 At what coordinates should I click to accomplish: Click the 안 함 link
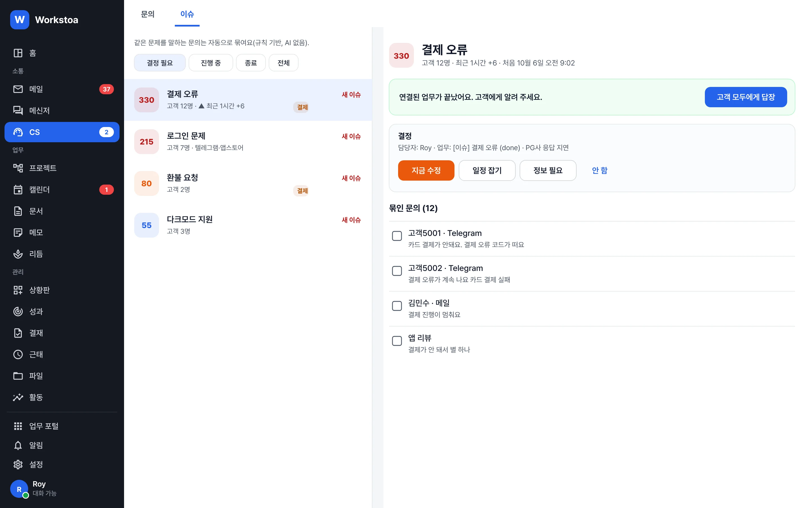pos(600,170)
